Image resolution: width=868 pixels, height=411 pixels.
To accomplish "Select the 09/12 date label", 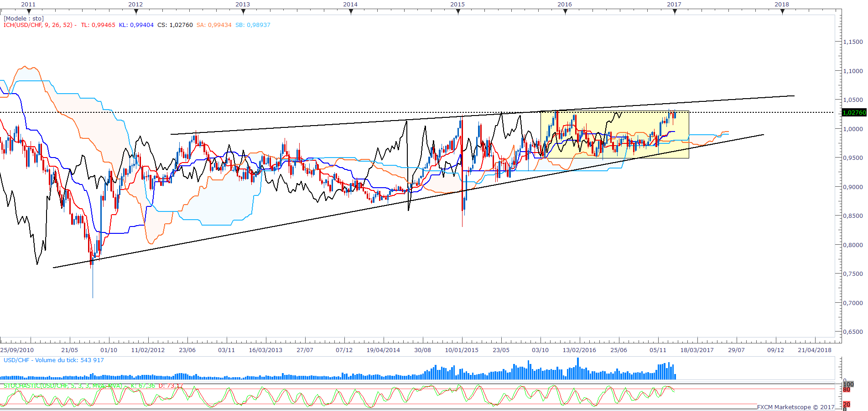I will pos(775,350).
